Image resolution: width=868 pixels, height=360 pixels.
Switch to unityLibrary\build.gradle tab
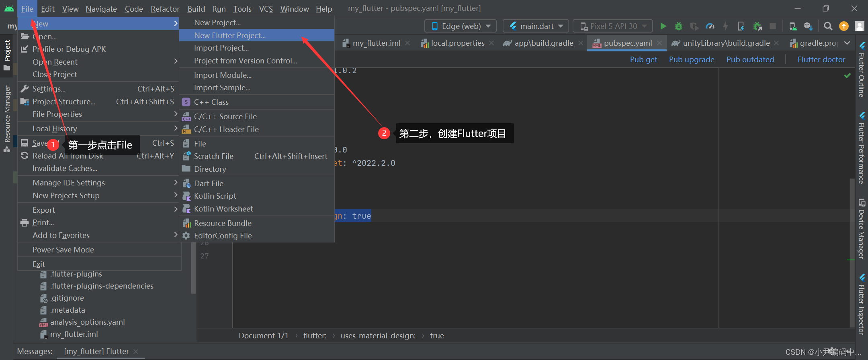click(727, 43)
